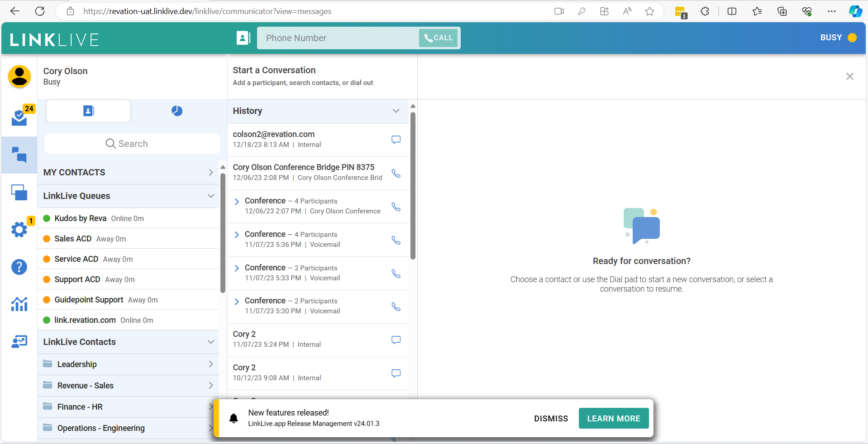Open the inbox icon with 24 badge
The image size is (868, 444).
pos(19,118)
